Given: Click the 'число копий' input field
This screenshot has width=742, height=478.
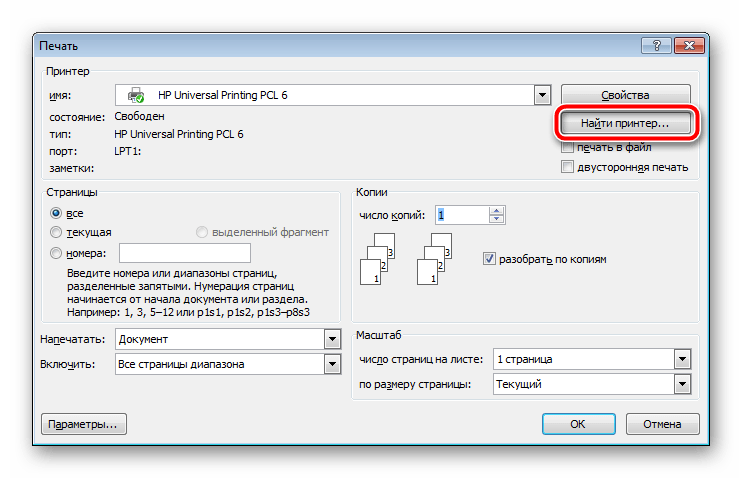Looking at the screenshot, I should tap(462, 215).
